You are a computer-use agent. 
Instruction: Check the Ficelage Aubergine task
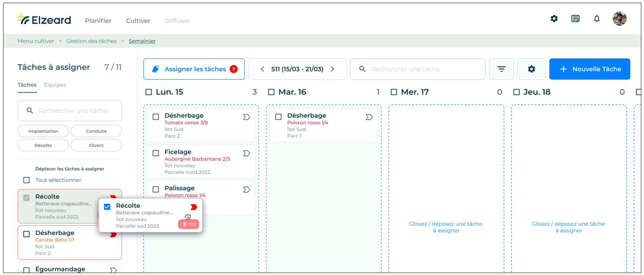(x=156, y=153)
